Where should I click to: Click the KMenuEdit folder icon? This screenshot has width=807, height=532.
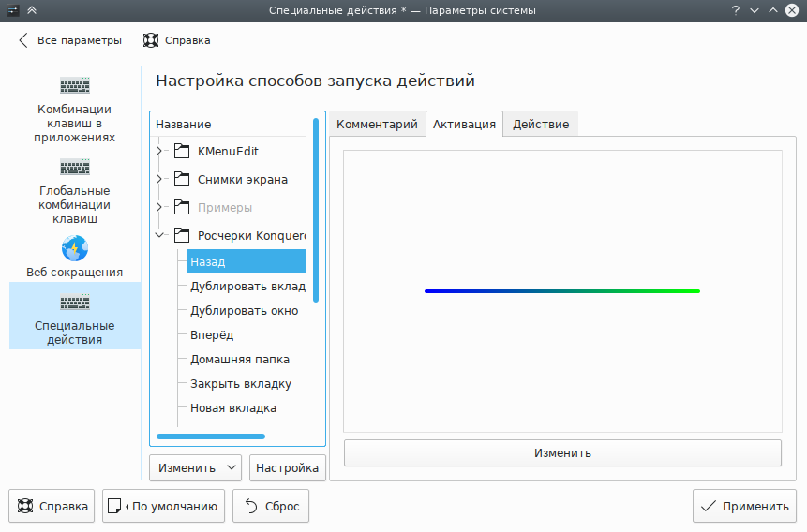point(182,151)
